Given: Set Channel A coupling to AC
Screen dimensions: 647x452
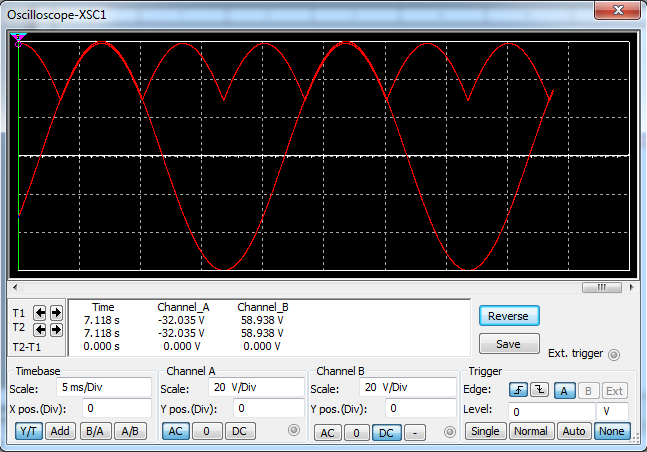Looking at the screenshot, I should point(175,431).
